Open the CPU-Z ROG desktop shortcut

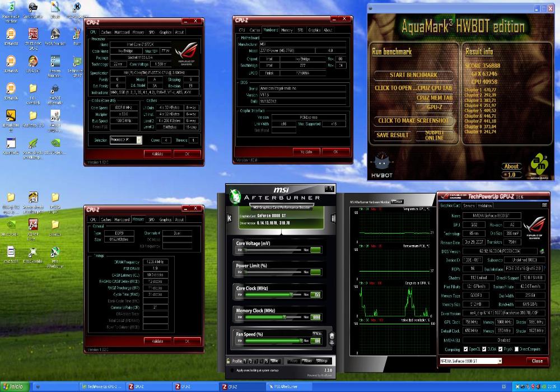coord(33,39)
